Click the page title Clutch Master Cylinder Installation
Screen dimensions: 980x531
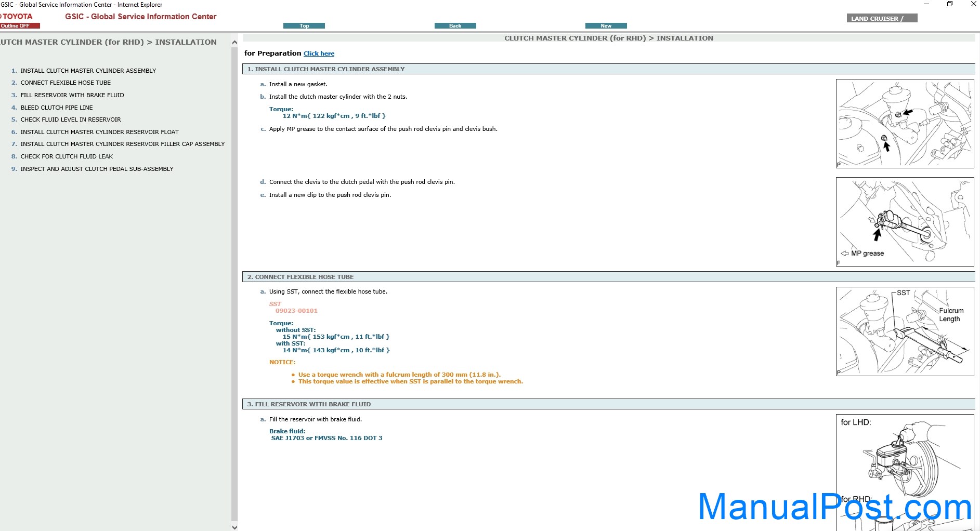point(609,38)
